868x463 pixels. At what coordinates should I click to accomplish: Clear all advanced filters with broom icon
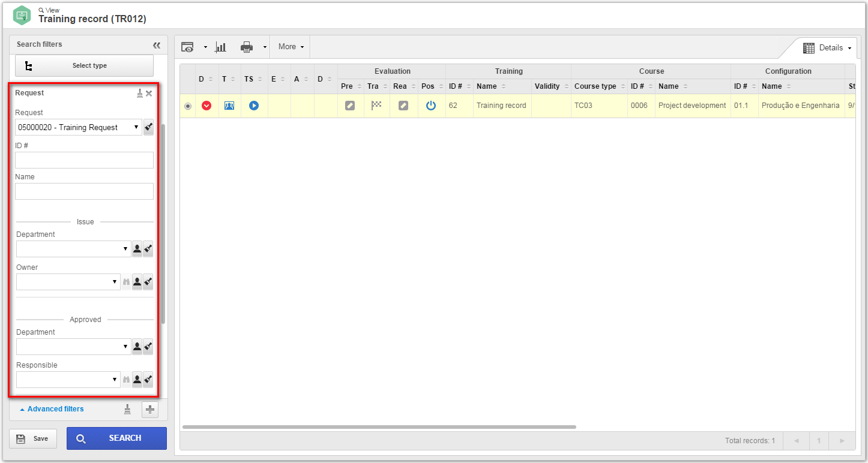coord(127,409)
